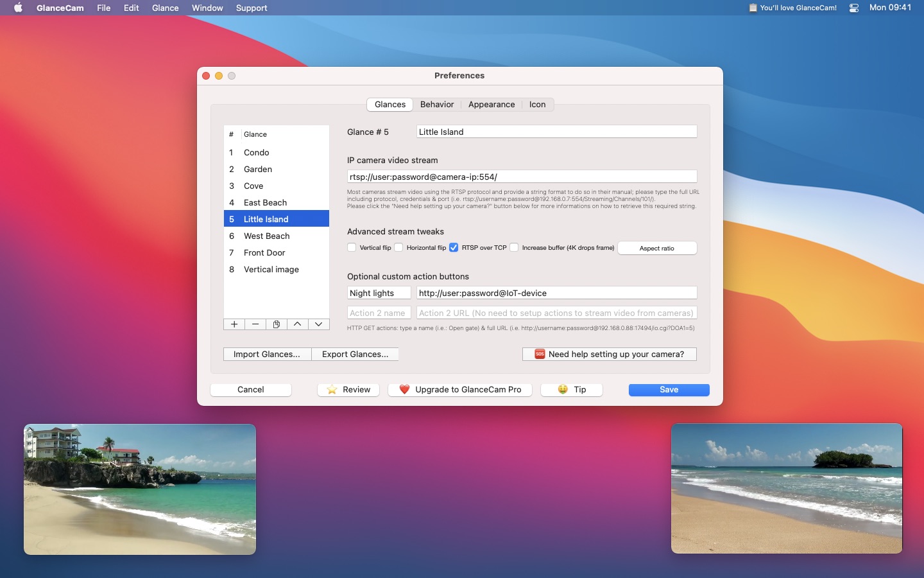Click the Tip button
This screenshot has width=924, height=578.
pos(572,390)
